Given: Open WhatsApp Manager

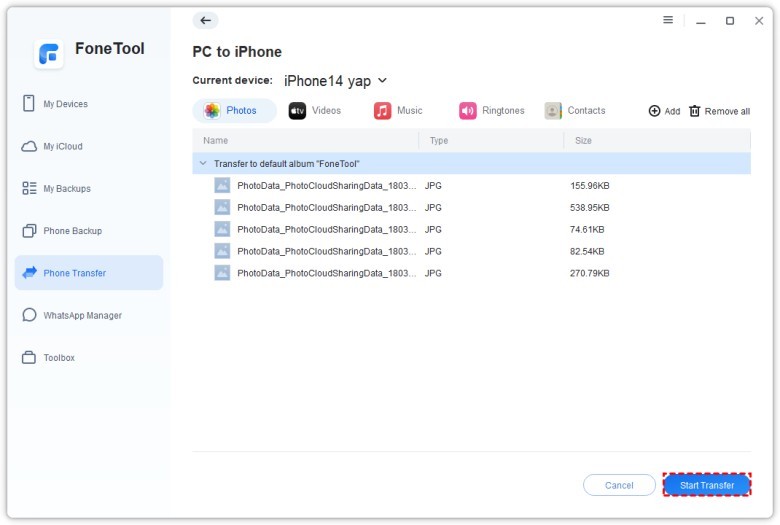Looking at the screenshot, I should tap(82, 315).
